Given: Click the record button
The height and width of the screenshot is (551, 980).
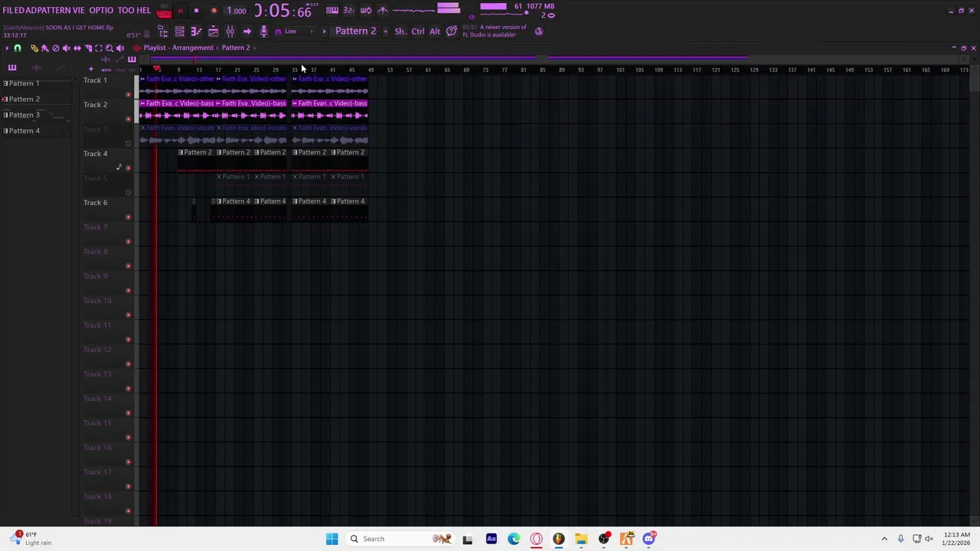Looking at the screenshot, I should coord(214,11).
